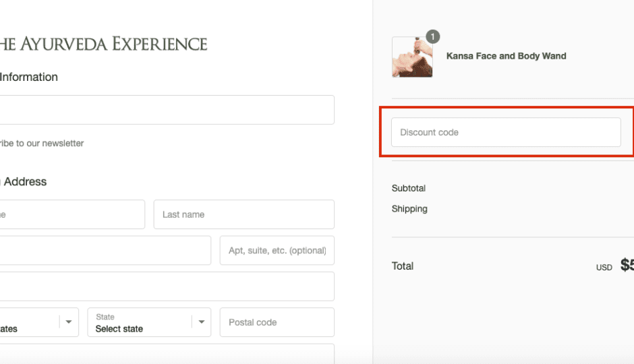
Task: Open the Kansa Face and Body Wand thumbnail
Action: tap(412, 57)
